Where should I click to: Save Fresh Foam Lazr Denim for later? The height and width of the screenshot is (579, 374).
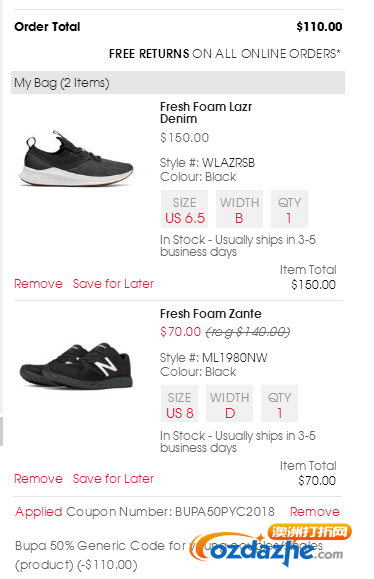pos(113,284)
